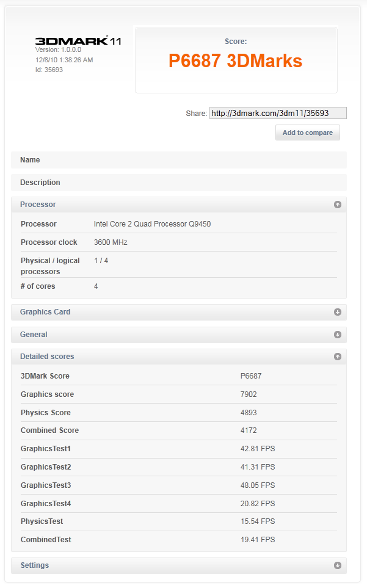The height and width of the screenshot is (588, 367).
Task: Click the 3DMark 11 logo
Action: 78,40
